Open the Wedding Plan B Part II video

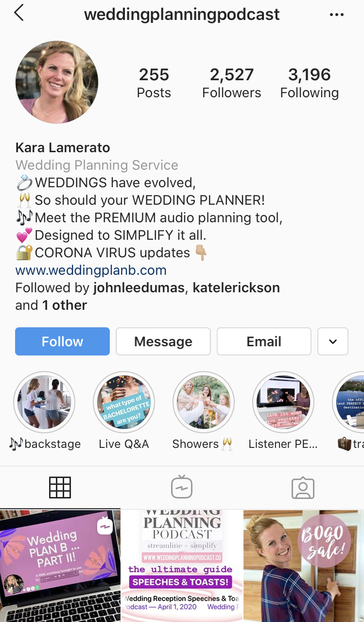(x=60, y=566)
